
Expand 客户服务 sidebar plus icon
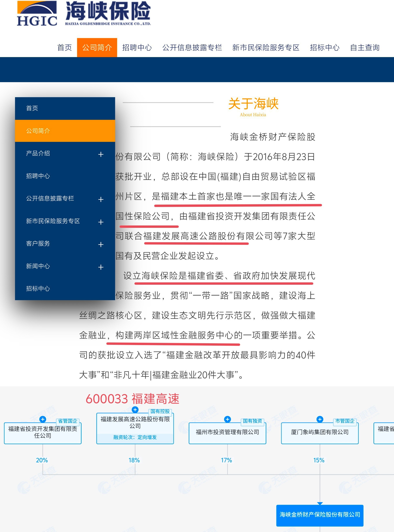[x=101, y=244]
